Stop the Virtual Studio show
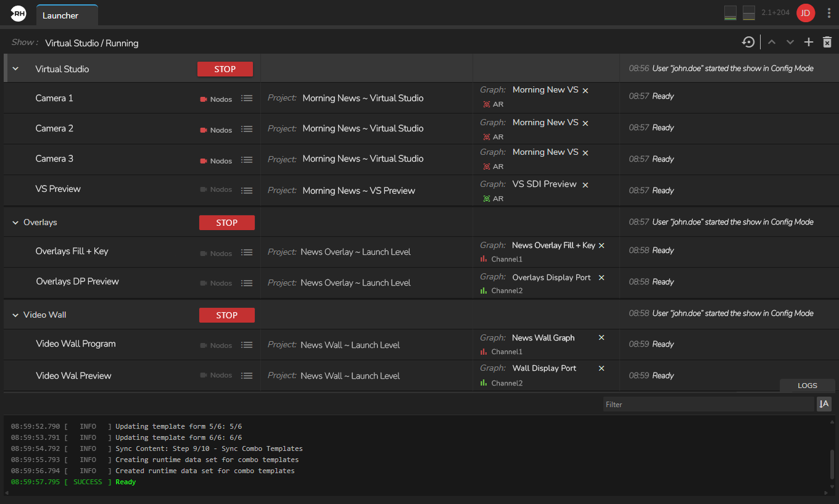 225,69
